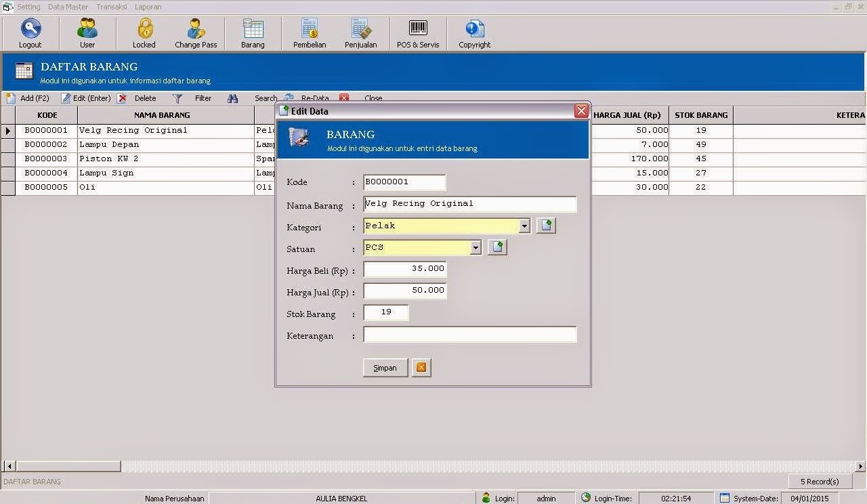Click the System-Date calendar icon
This screenshot has height=504, width=867.
click(725, 498)
